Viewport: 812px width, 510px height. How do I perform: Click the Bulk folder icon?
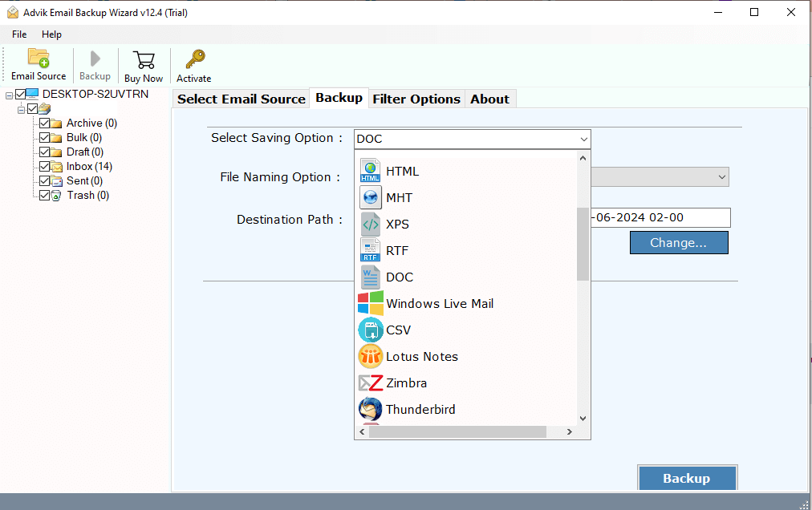click(56, 138)
